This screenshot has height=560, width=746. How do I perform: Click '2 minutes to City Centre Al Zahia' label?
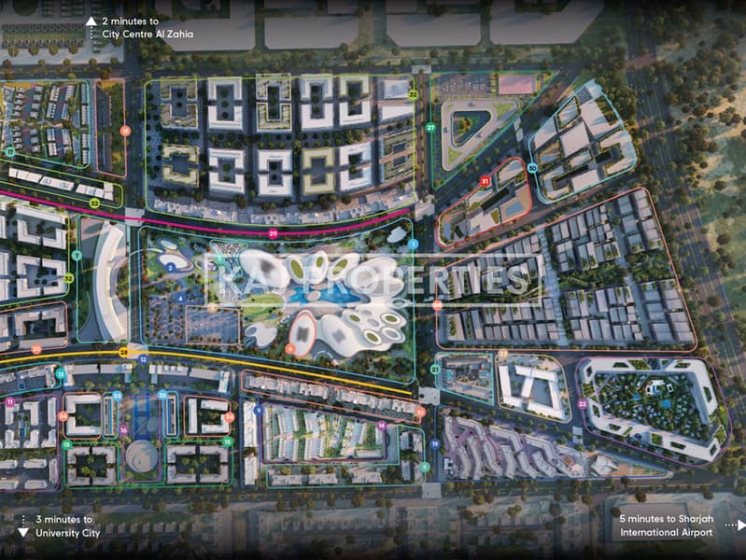(148, 28)
